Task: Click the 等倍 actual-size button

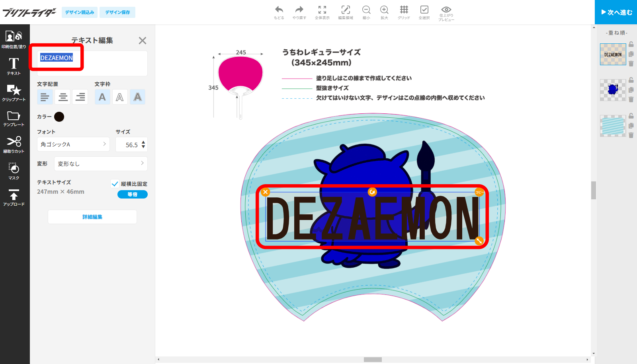Action: (x=133, y=194)
